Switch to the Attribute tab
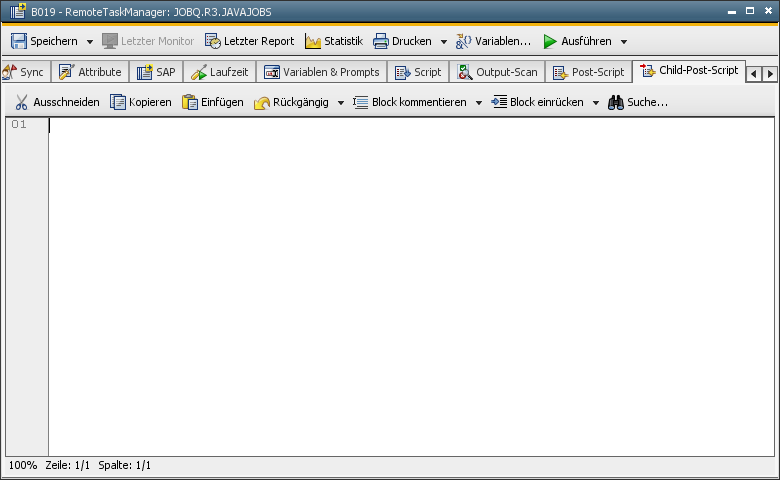780x480 pixels. pos(90,72)
